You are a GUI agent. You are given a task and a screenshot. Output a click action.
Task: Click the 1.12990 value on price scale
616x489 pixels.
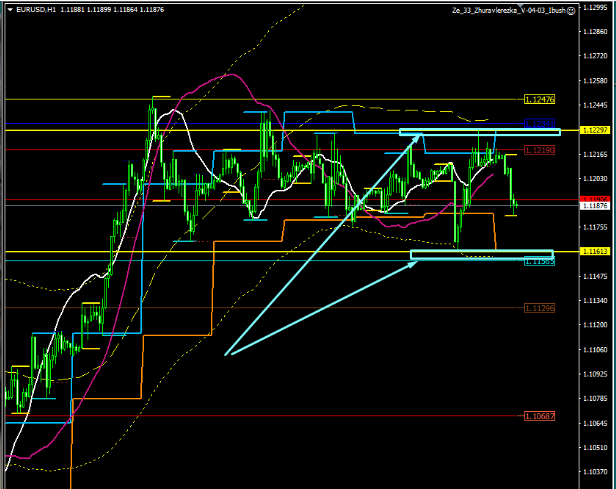click(595, 7)
